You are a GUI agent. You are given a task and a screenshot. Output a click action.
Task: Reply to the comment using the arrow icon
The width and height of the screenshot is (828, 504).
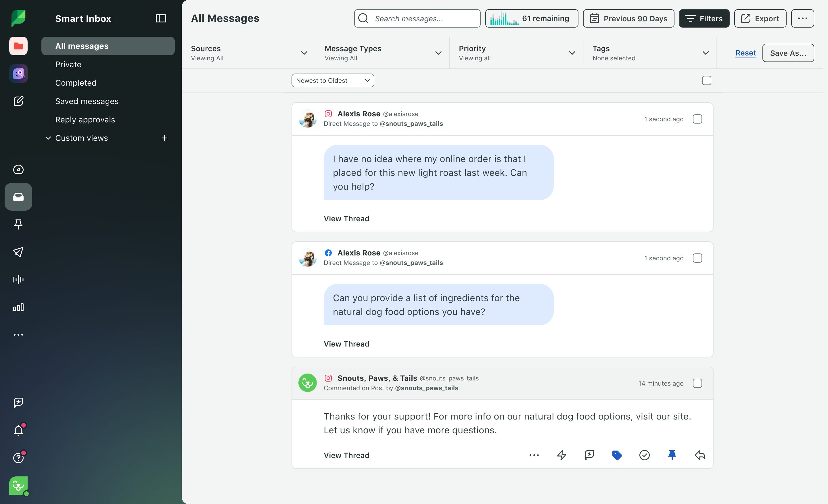coord(700,455)
